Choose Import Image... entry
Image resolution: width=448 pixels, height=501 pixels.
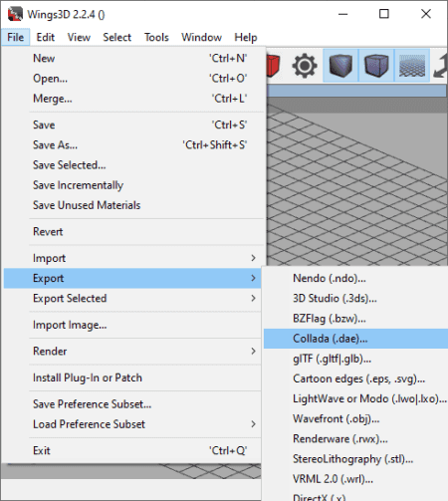pos(132,325)
